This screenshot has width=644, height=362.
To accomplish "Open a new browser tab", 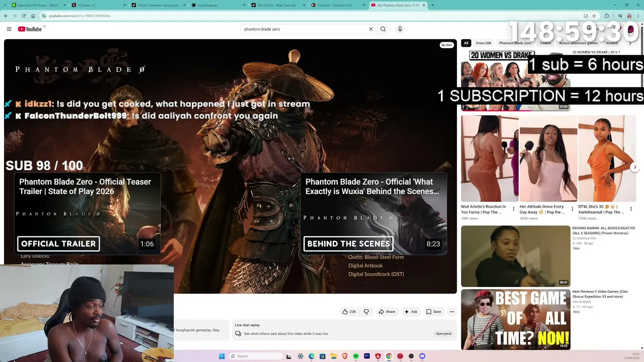I will tap(432, 5).
